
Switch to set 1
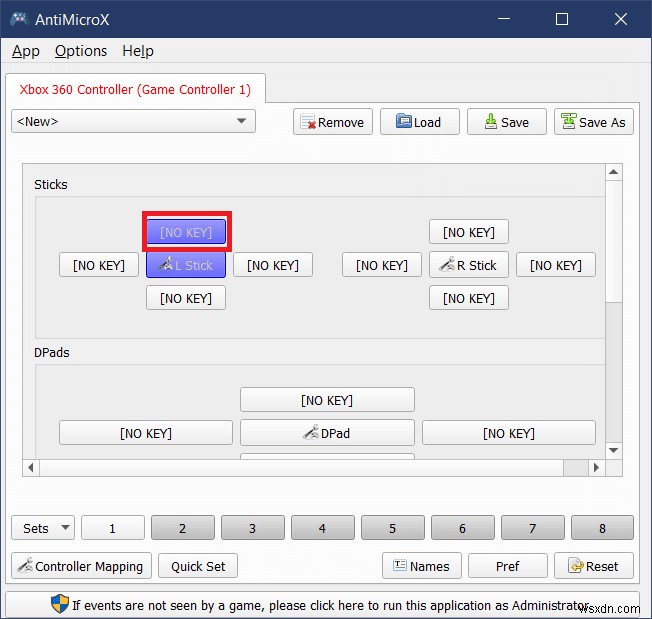pos(113,528)
